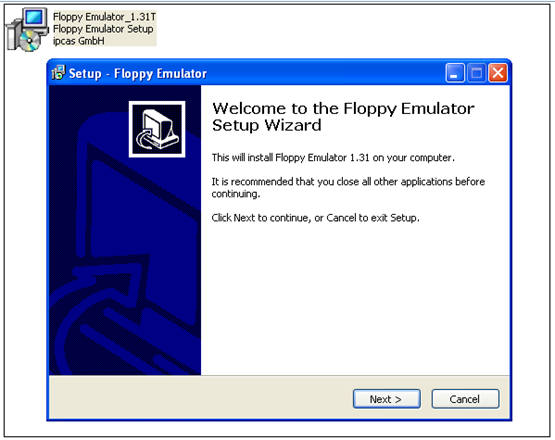Click the Next > button

[x=387, y=399]
